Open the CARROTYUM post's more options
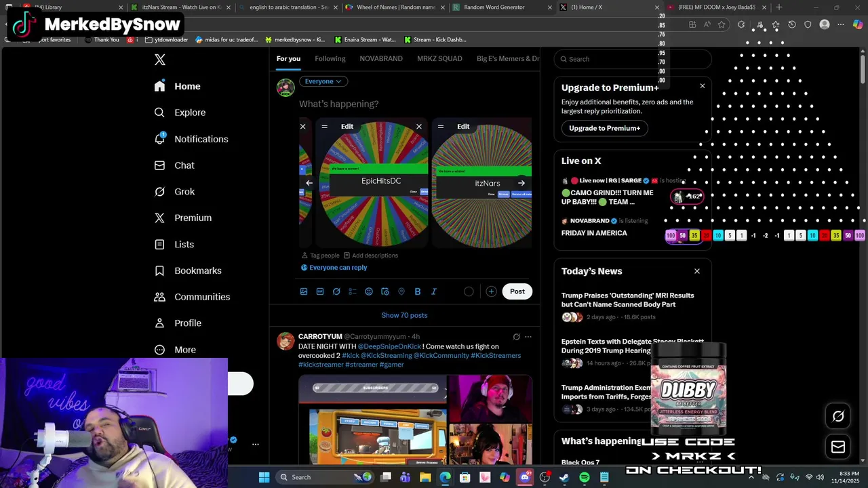 528,337
